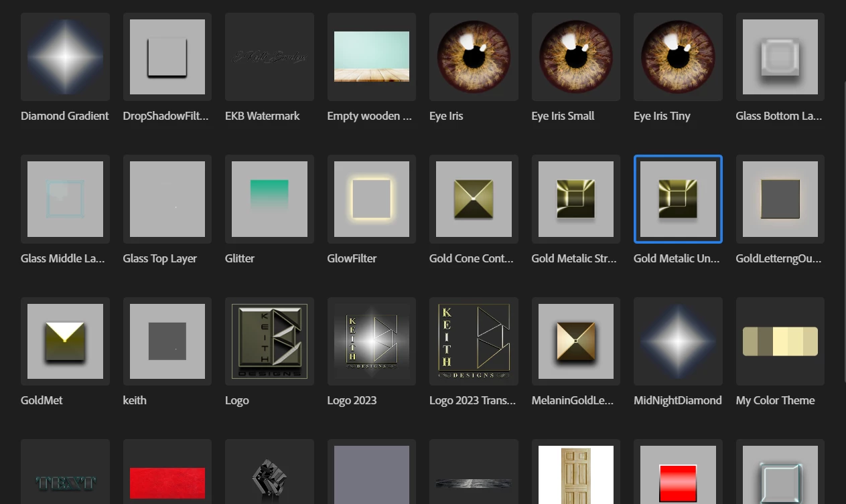846x504 pixels.
Task: Click the "Eye Iris Tiny" label
Action: point(662,116)
